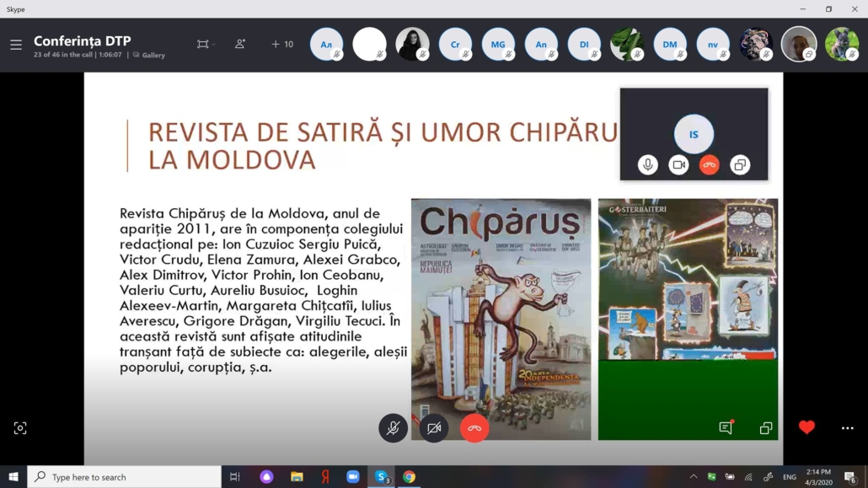This screenshot has width=868, height=488.
Task: Click the Skype taskbar icon
Action: click(382, 477)
